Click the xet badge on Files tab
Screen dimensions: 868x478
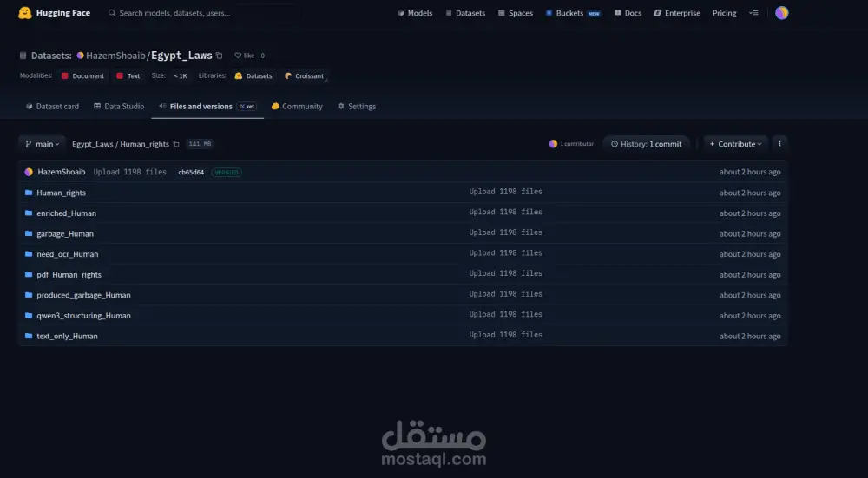click(247, 106)
